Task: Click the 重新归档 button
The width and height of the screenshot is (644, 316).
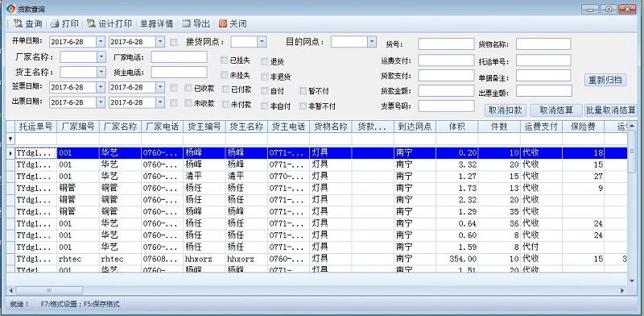Action: click(x=605, y=80)
